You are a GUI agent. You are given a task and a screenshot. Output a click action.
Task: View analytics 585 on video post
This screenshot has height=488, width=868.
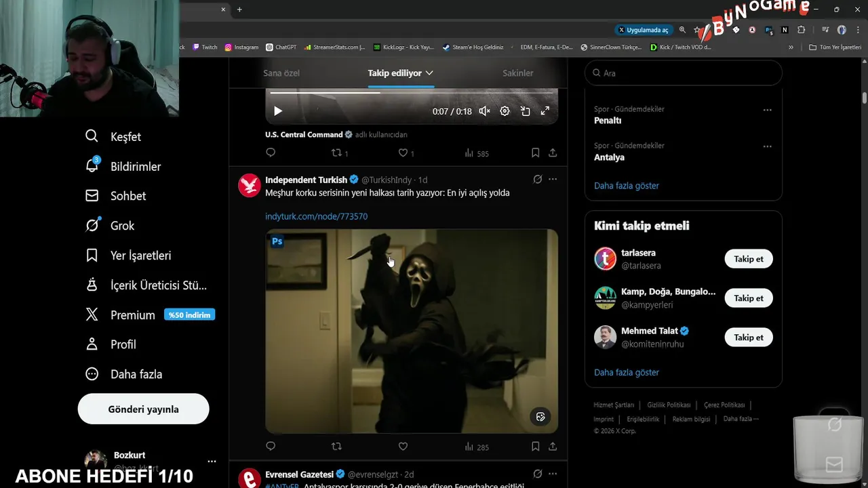click(477, 153)
